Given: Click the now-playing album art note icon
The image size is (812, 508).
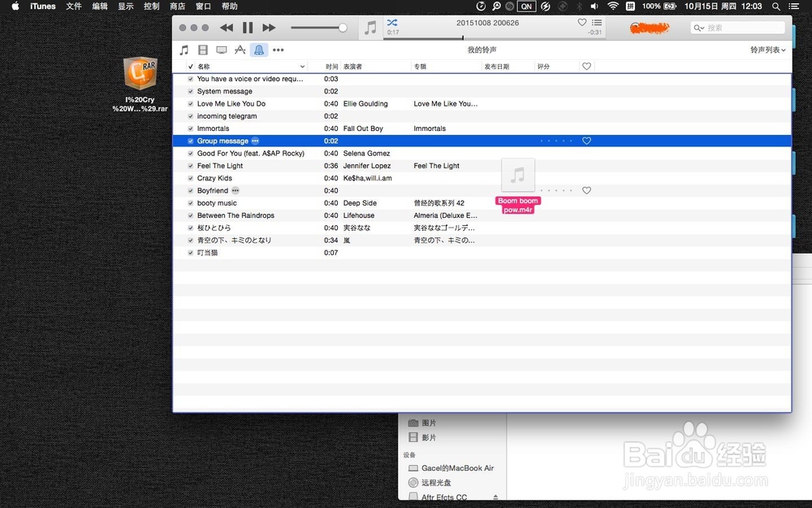Looking at the screenshot, I should (x=370, y=28).
